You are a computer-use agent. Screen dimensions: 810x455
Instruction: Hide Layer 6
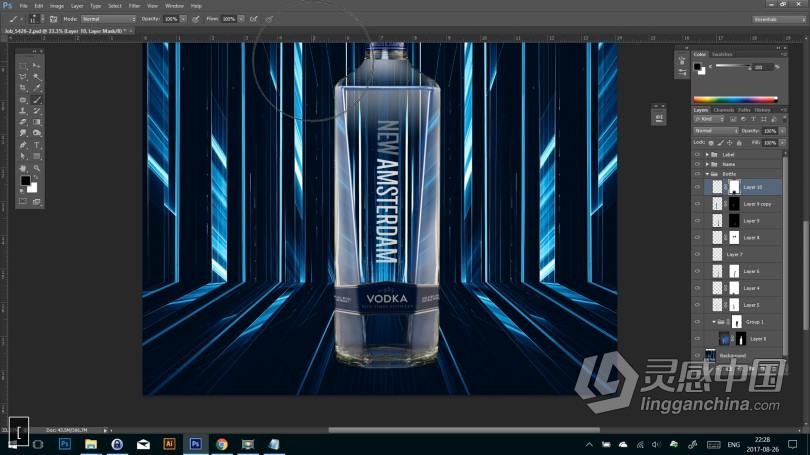697,271
